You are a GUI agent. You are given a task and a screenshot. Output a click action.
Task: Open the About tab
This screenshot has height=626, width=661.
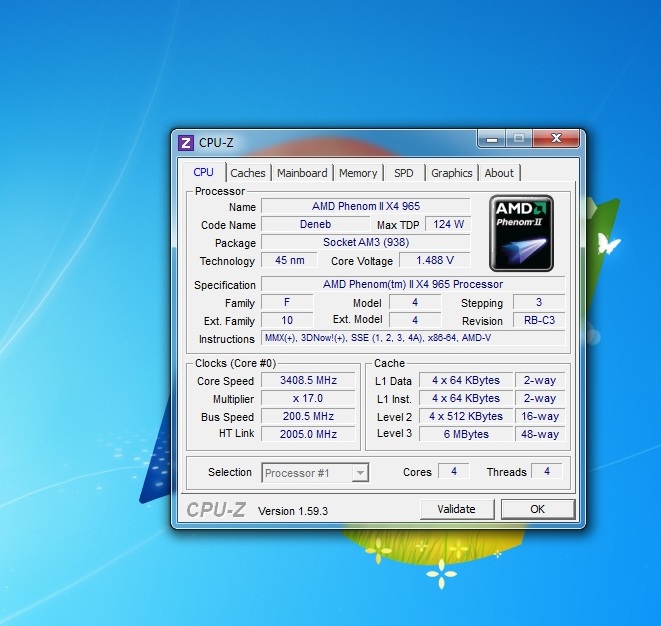pyautogui.click(x=499, y=173)
